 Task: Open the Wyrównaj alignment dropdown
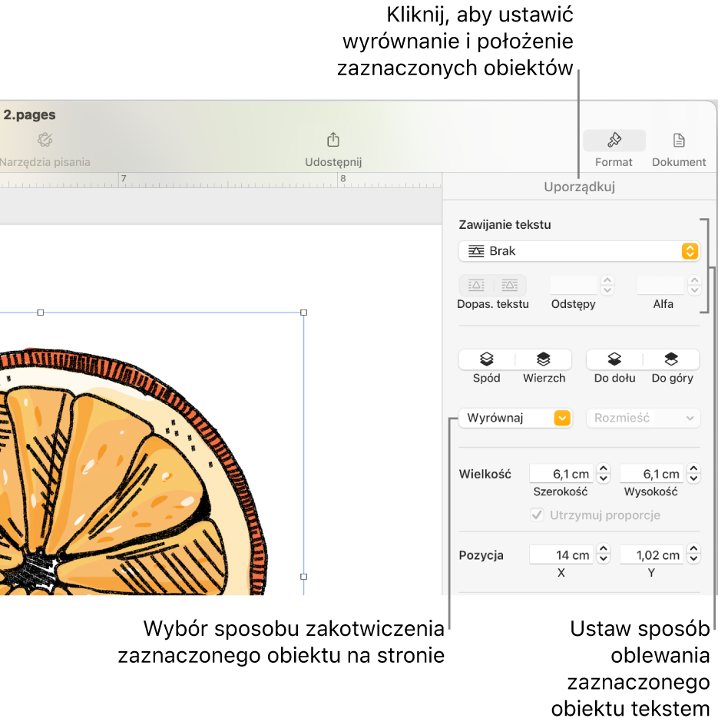pos(515,418)
